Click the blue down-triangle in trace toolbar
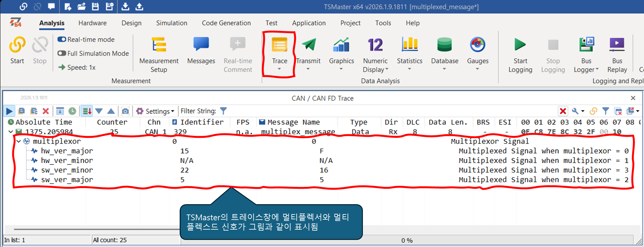The width and height of the screenshot is (644, 247). pos(99,111)
